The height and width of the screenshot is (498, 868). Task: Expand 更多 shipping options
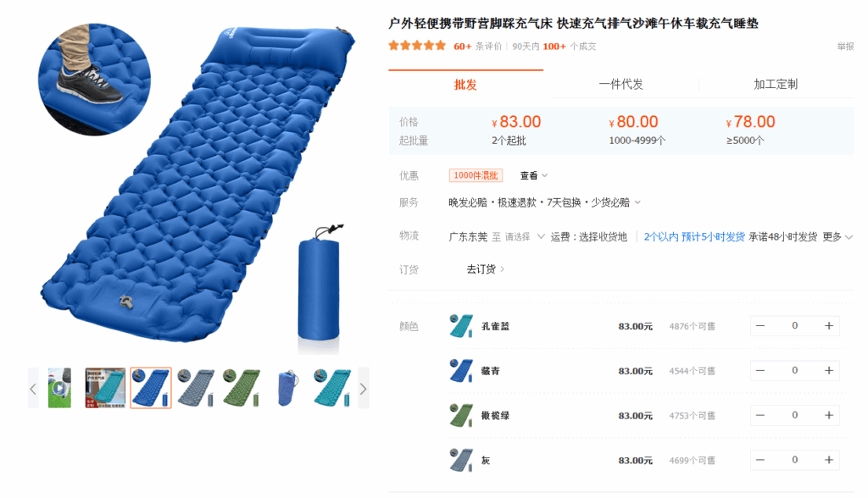[837, 237]
